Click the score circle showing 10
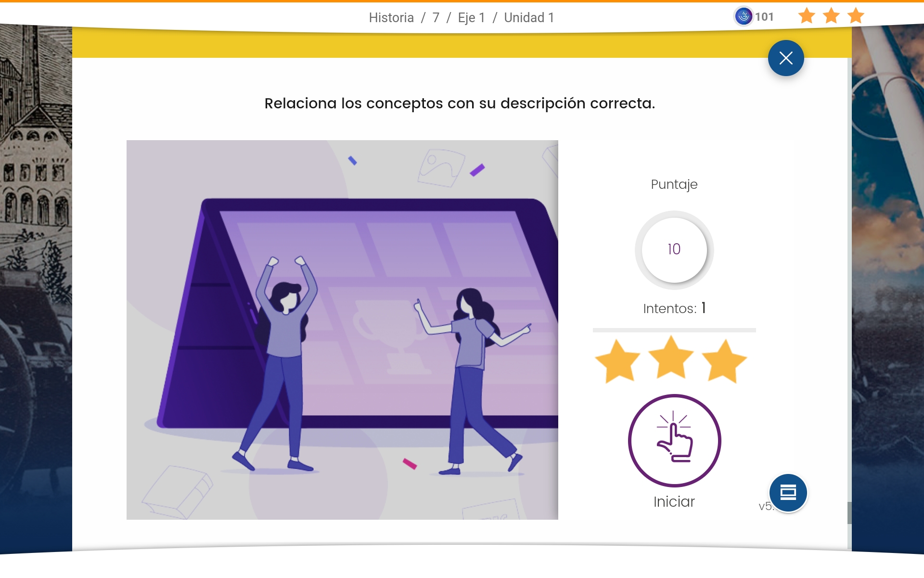 coord(674,250)
